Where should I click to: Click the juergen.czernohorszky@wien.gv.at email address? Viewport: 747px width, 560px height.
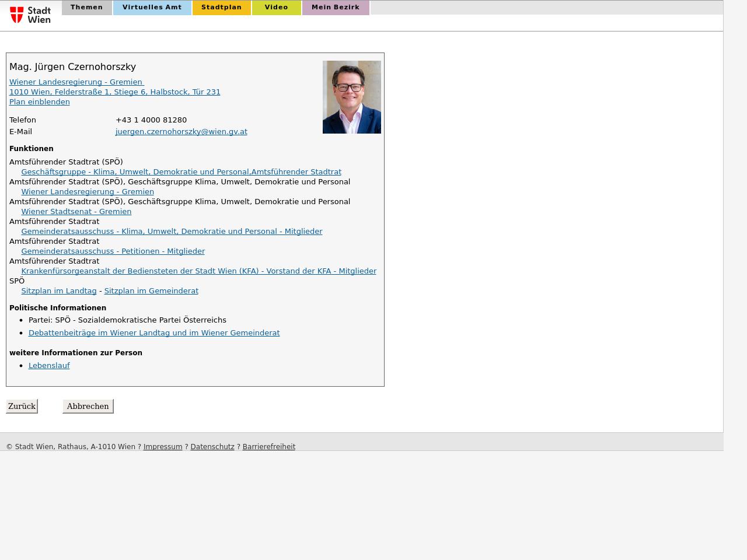tap(181, 132)
